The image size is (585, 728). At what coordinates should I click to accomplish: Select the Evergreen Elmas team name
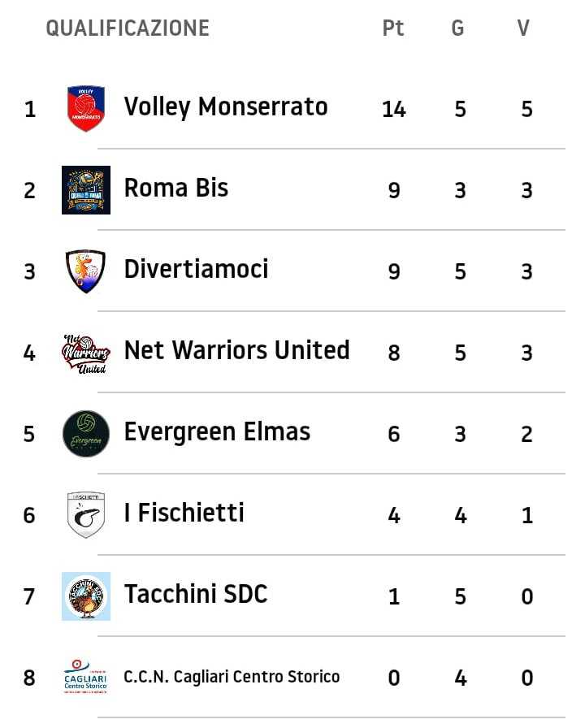pyautogui.click(x=217, y=432)
